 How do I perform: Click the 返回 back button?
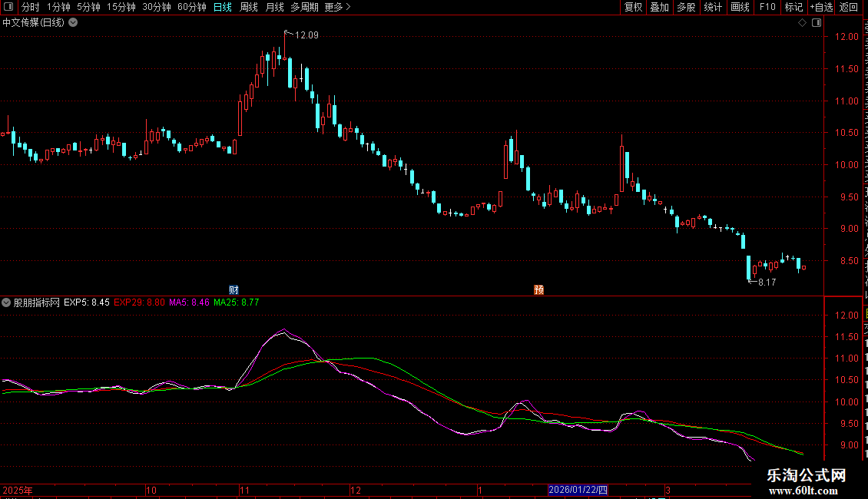click(849, 7)
